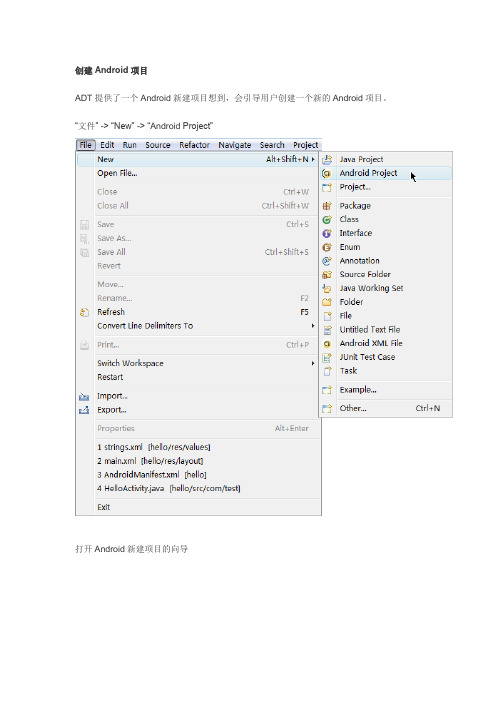Image resolution: width=496 pixels, height=702 pixels.
Task: Expand Convert Line Delimiters To submenu
Action: (313, 326)
